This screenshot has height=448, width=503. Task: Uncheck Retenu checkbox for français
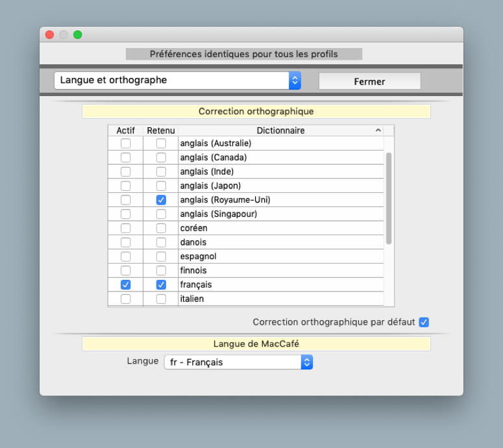tap(161, 284)
